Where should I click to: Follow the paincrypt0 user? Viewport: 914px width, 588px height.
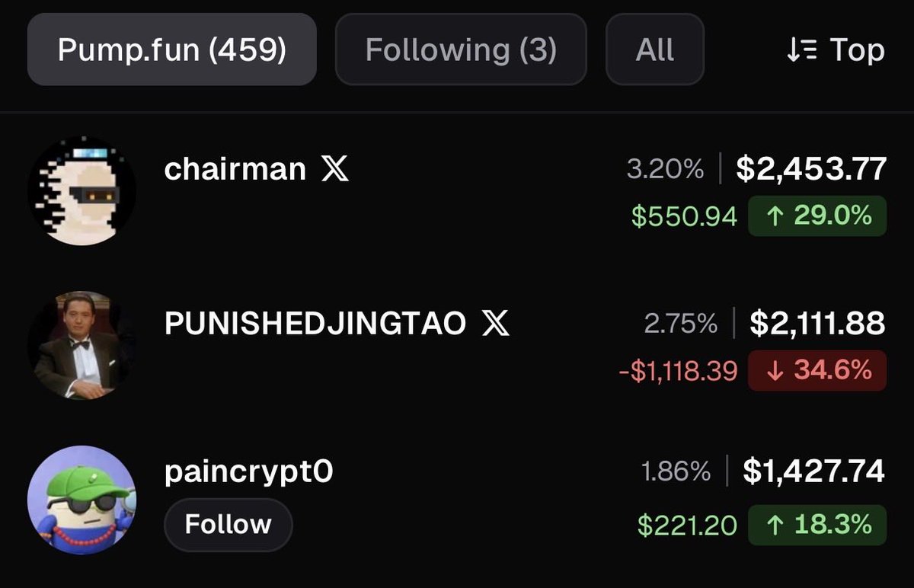pos(228,525)
